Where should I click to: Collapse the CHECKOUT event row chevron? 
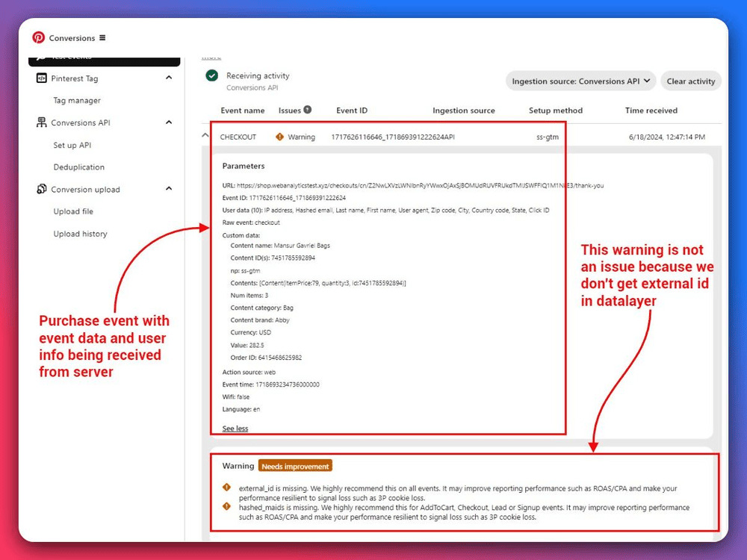point(205,136)
